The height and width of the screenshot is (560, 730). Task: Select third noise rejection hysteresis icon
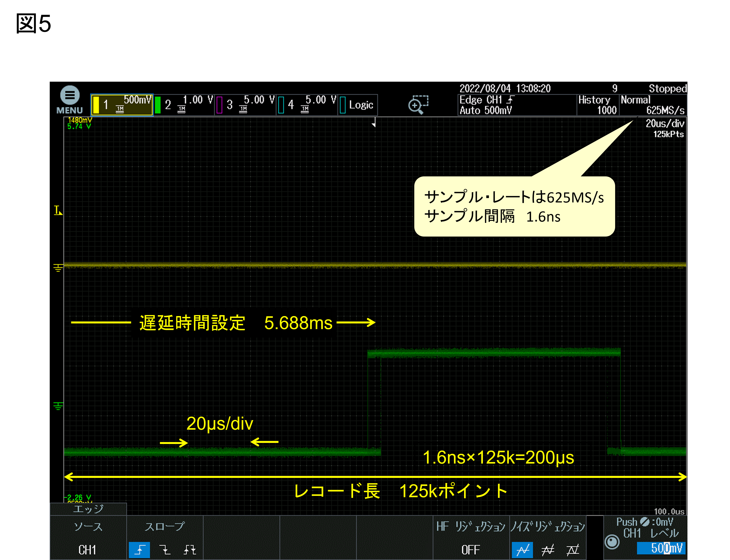point(573,550)
